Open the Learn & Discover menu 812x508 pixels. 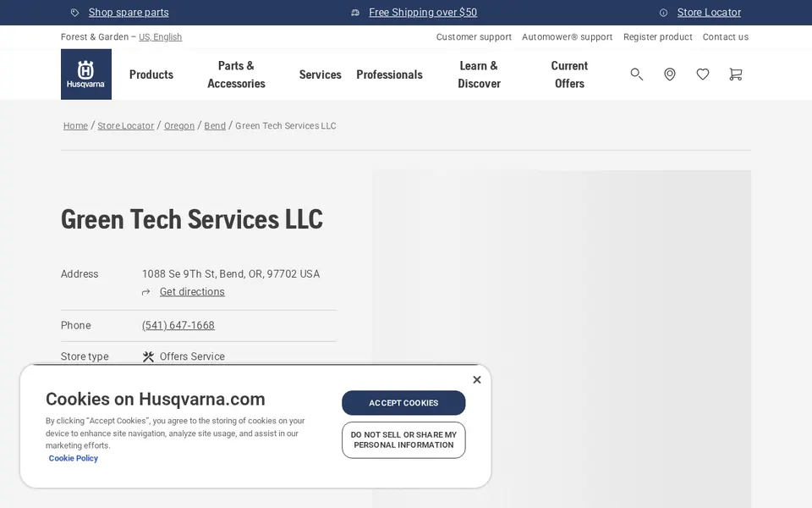pyautogui.click(x=479, y=75)
